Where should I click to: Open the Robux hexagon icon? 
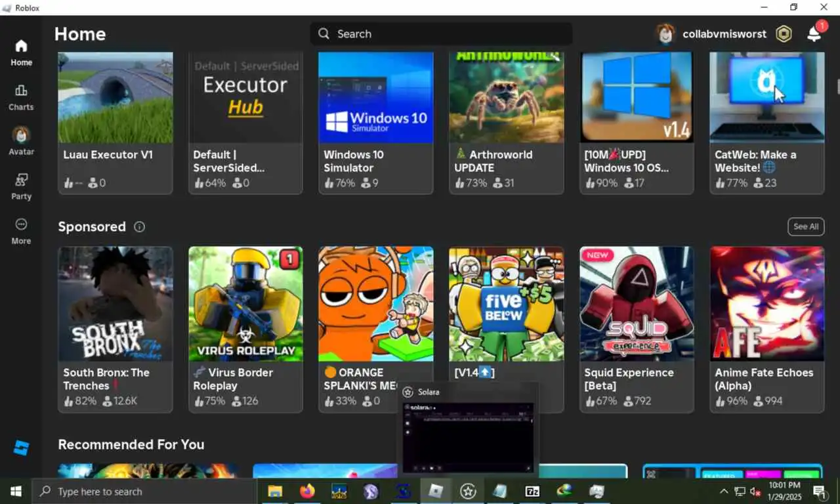coord(784,34)
